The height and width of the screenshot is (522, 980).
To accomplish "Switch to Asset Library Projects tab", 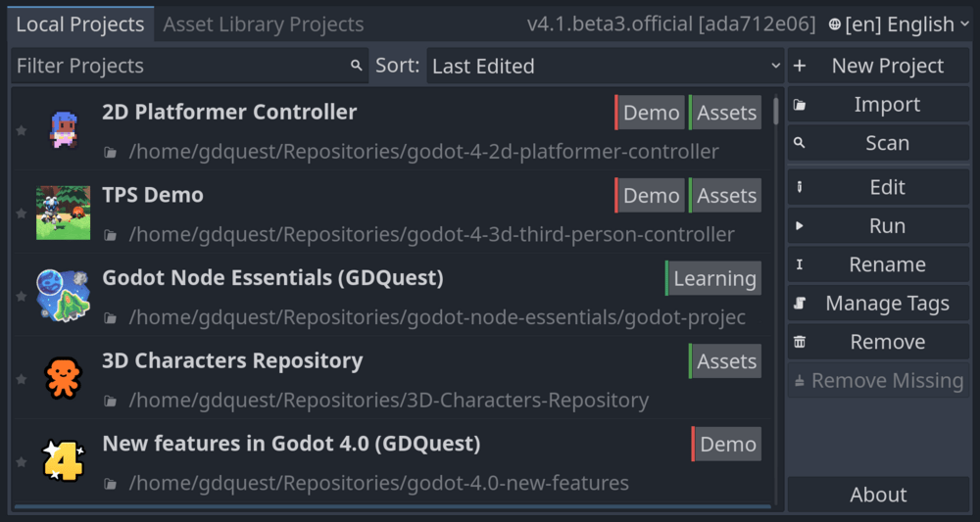I will coord(263,24).
